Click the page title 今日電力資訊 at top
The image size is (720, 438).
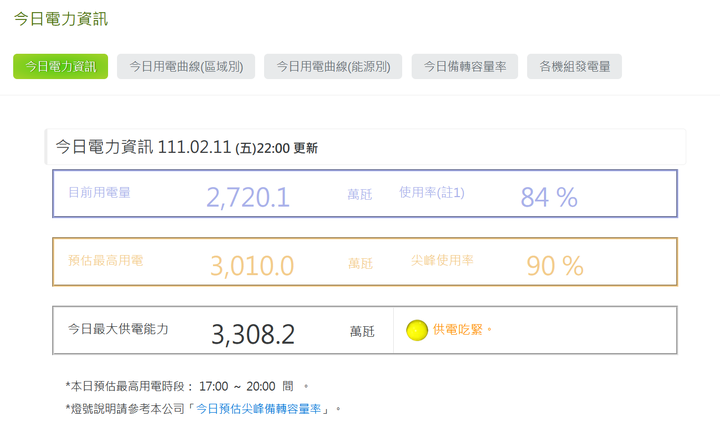coord(61,19)
